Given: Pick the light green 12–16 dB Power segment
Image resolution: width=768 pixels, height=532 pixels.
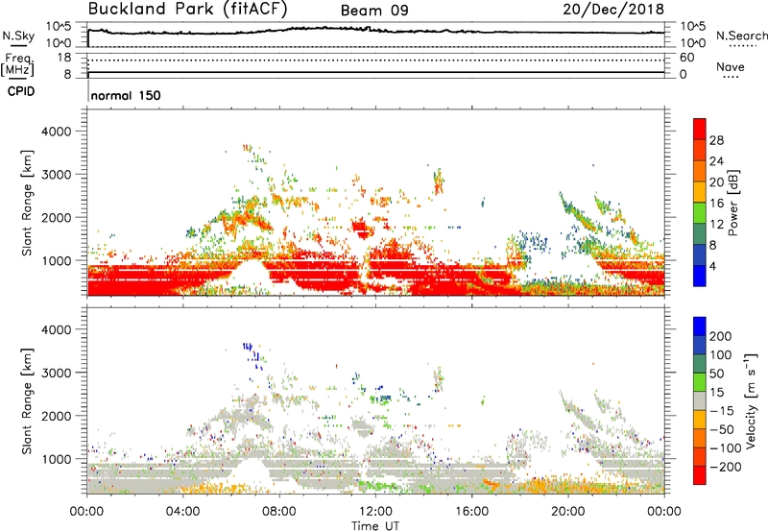Looking at the screenshot, I should point(700,213).
